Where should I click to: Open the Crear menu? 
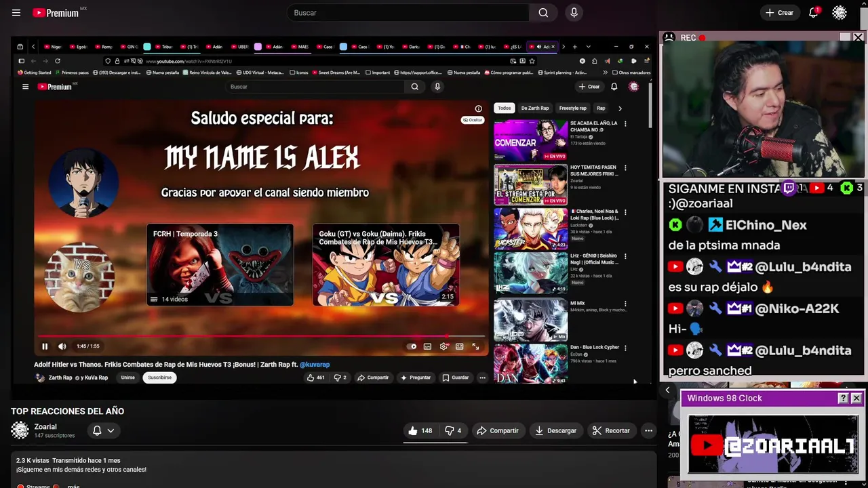779,13
